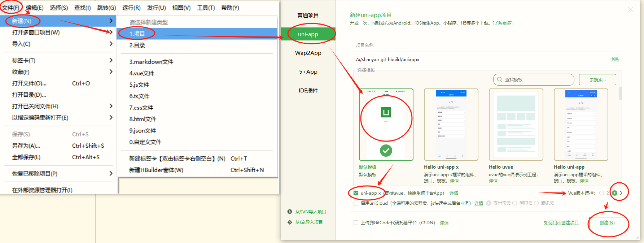Choose 新建HBuilder窗体(W) entry
The image size is (644, 243).
point(197,170)
